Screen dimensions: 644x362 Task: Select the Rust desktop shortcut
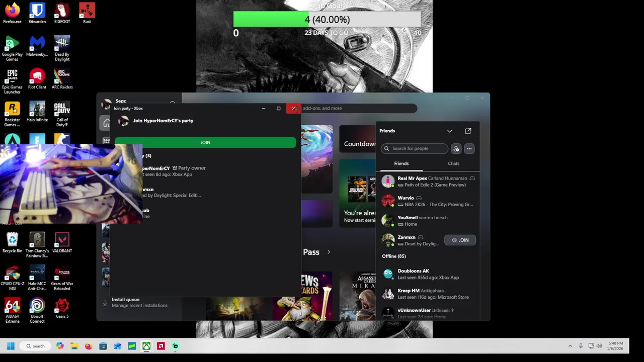coord(87,14)
